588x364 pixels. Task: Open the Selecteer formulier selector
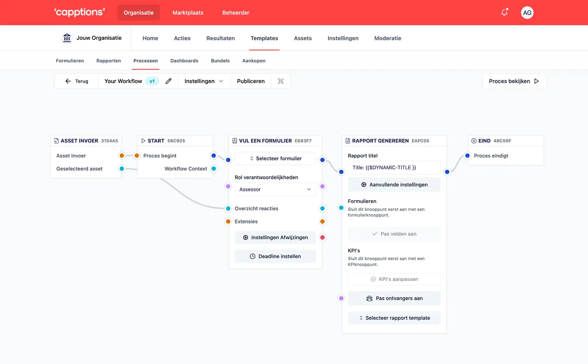(275, 158)
